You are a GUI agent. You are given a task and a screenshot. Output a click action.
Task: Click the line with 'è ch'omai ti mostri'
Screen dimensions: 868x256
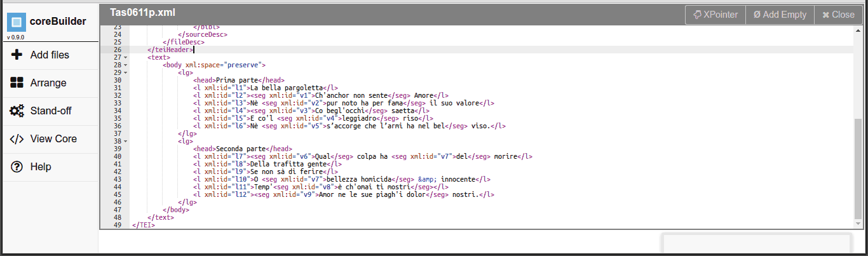(x=323, y=187)
